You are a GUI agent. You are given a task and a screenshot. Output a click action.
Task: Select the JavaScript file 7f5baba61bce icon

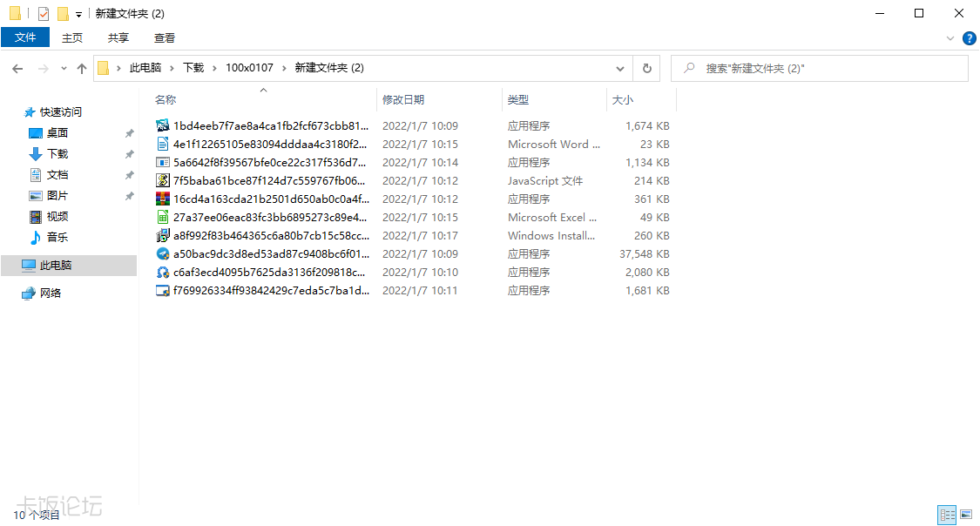tap(162, 181)
